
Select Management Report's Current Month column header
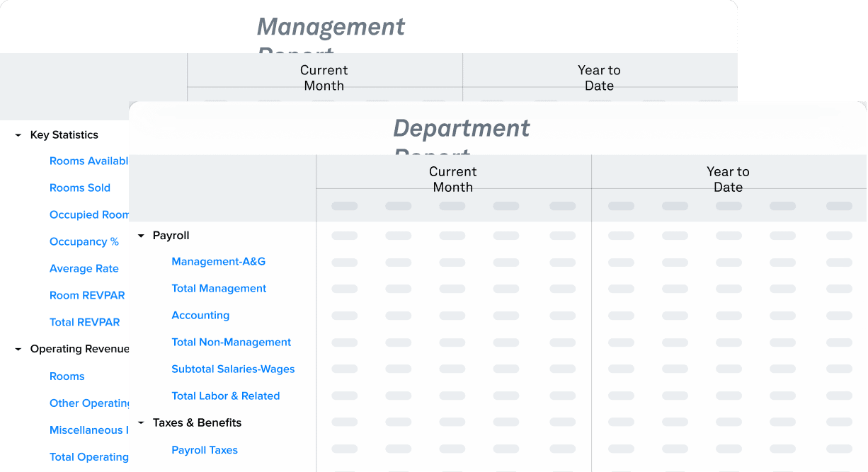tap(324, 78)
